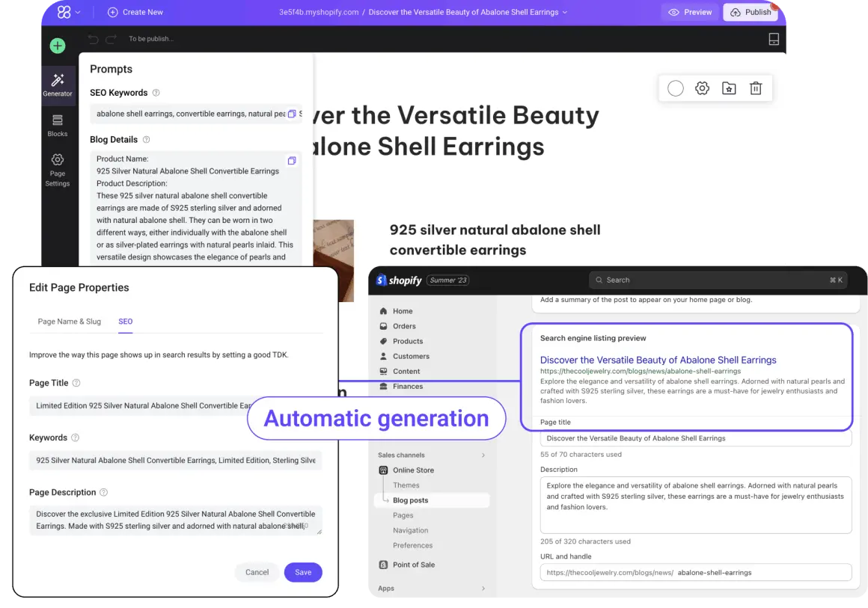
Task: Open the Blocks panel
Action: [57, 126]
